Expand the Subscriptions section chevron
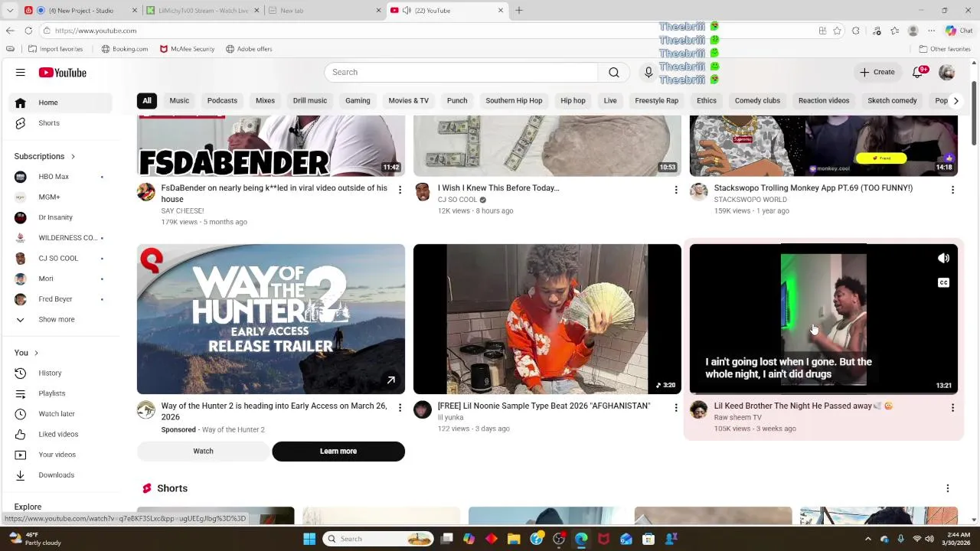Screen dimensions: 980x551 tap(73, 157)
